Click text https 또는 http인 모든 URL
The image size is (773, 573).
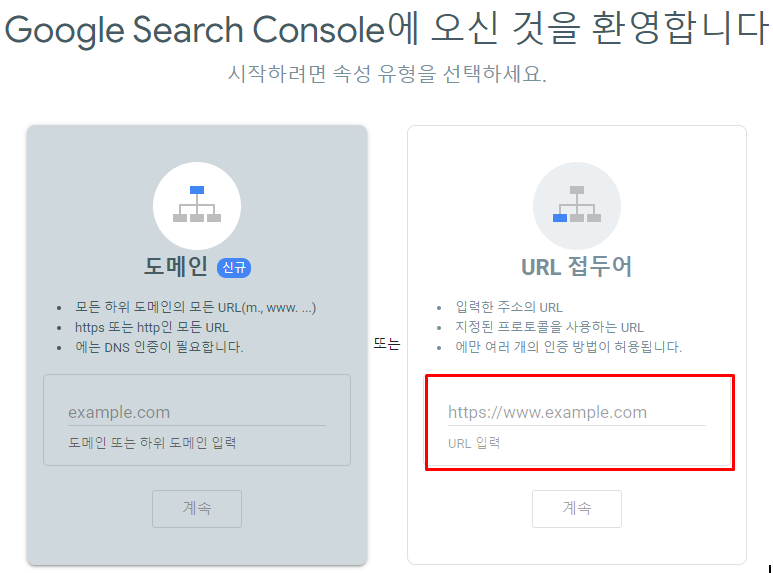coord(152,327)
